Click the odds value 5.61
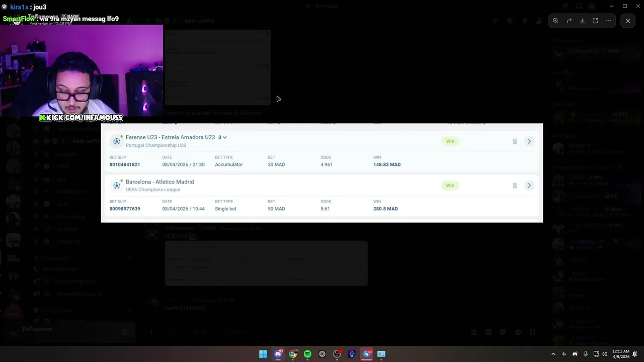This screenshot has height=362, width=644. tap(325, 209)
